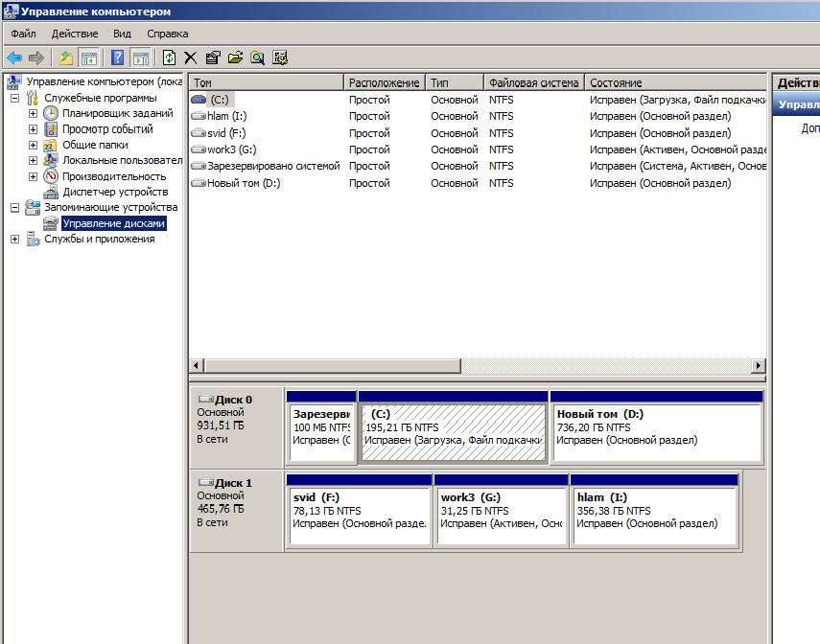
Task: Collapse the Служебные программы tree node
Action: point(14,98)
